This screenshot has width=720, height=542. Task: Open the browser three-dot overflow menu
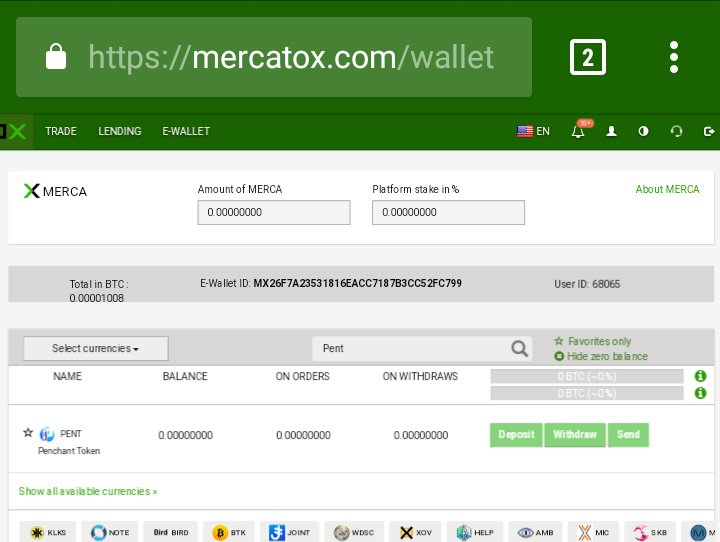(x=674, y=57)
